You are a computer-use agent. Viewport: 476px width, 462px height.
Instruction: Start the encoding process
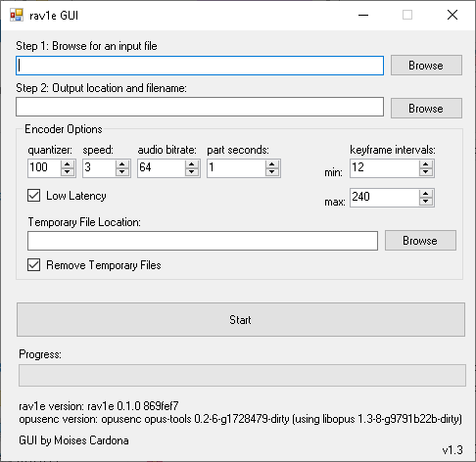241,319
